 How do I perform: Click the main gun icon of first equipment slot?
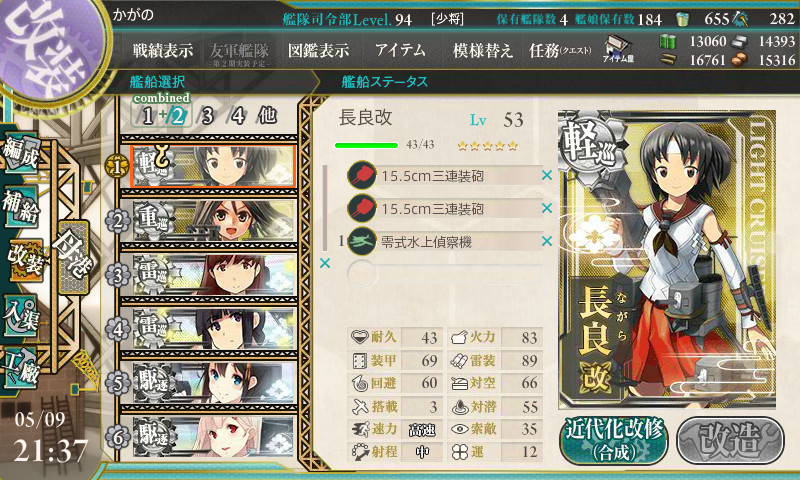pyautogui.click(x=362, y=175)
